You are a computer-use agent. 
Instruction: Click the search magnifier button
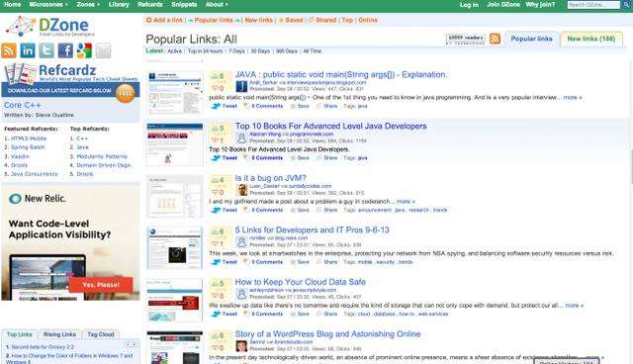coord(626,4)
